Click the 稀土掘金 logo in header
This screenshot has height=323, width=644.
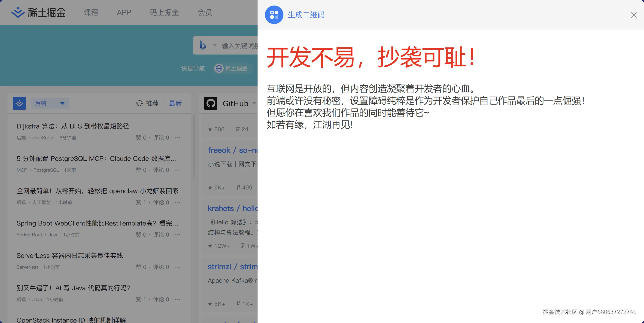(x=38, y=12)
